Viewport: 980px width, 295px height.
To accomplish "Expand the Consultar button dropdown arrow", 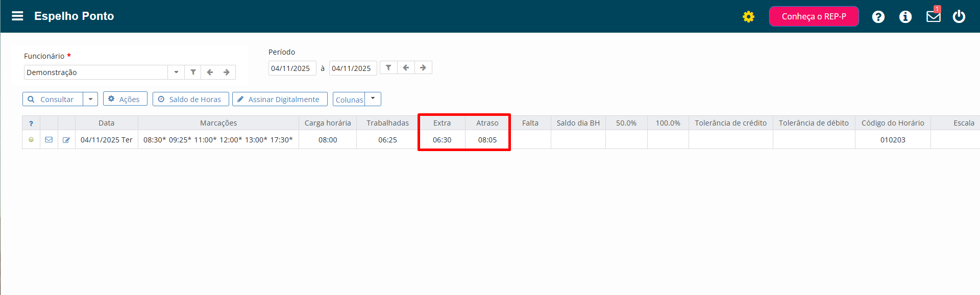I will point(90,99).
